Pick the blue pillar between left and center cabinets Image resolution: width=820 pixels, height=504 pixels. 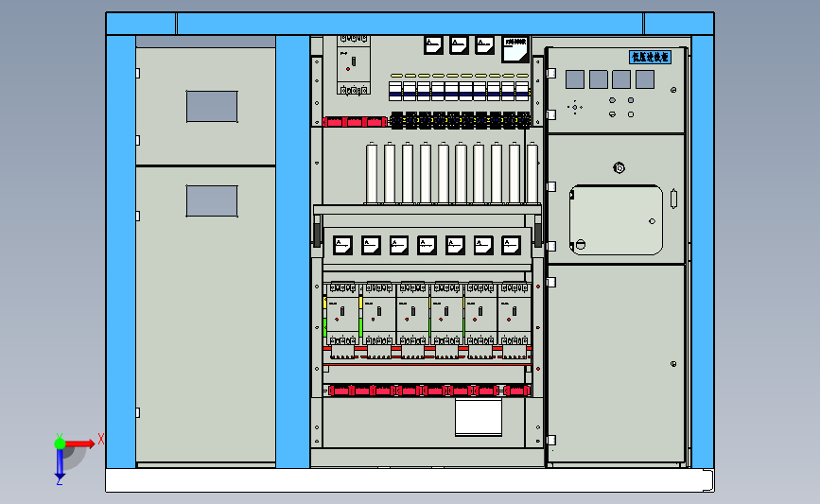click(292, 252)
